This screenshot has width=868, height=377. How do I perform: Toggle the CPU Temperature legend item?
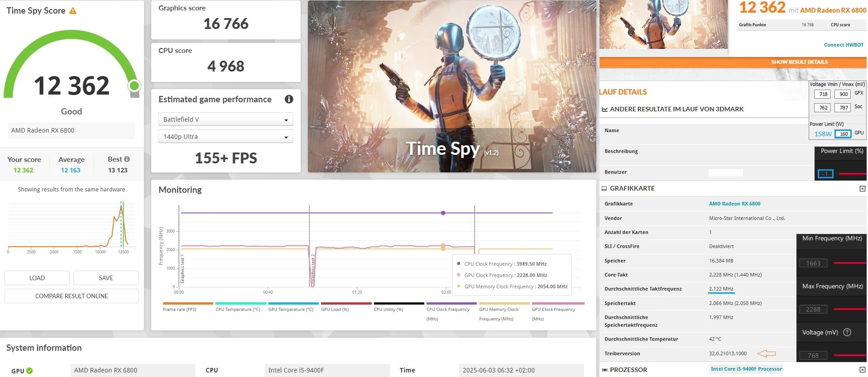tap(240, 307)
